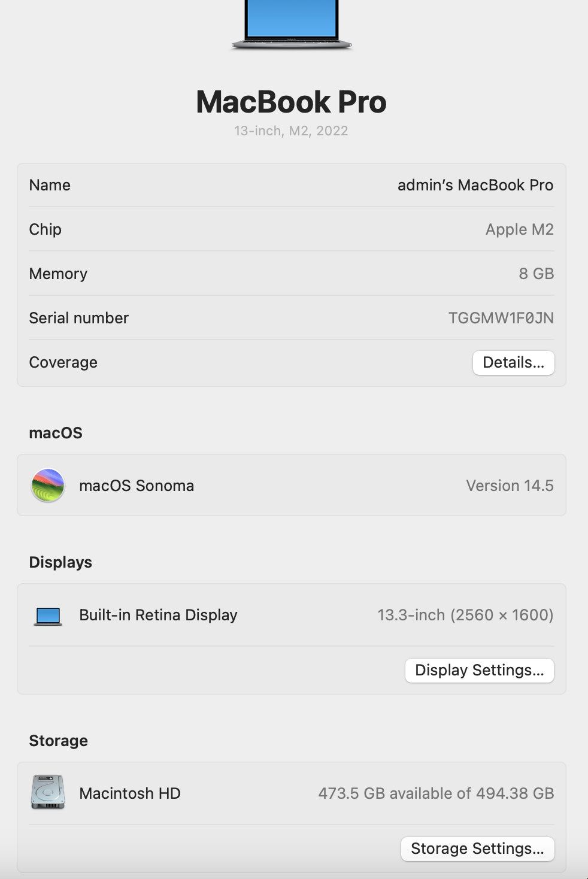Open Coverage Details
588x879 pixels.
513,362
